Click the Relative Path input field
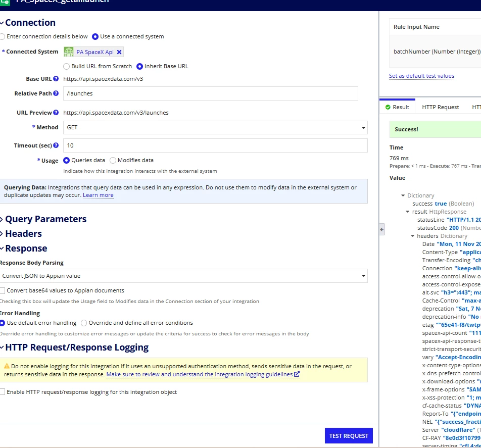 tap(210, 93)
